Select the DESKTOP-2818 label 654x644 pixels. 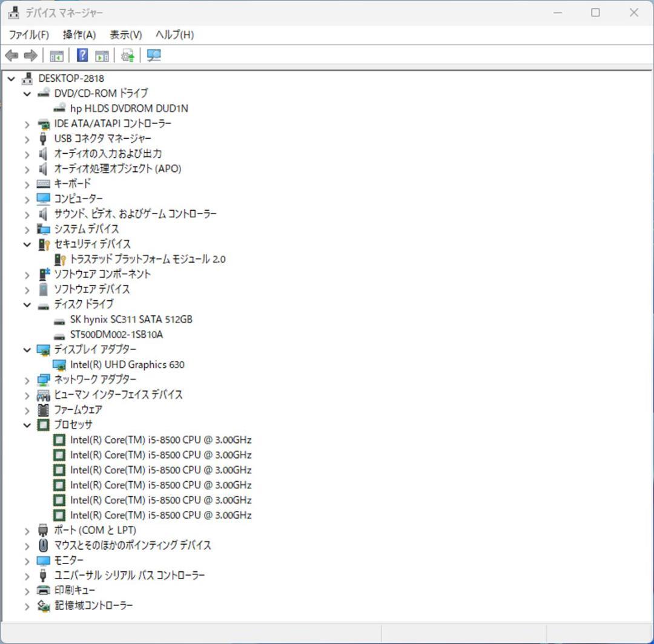(x=71, y=78)
